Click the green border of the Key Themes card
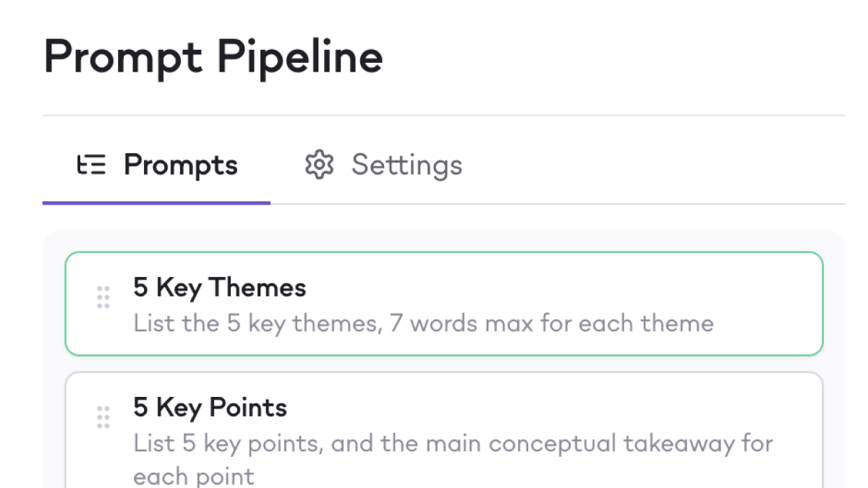 (434, 252)
